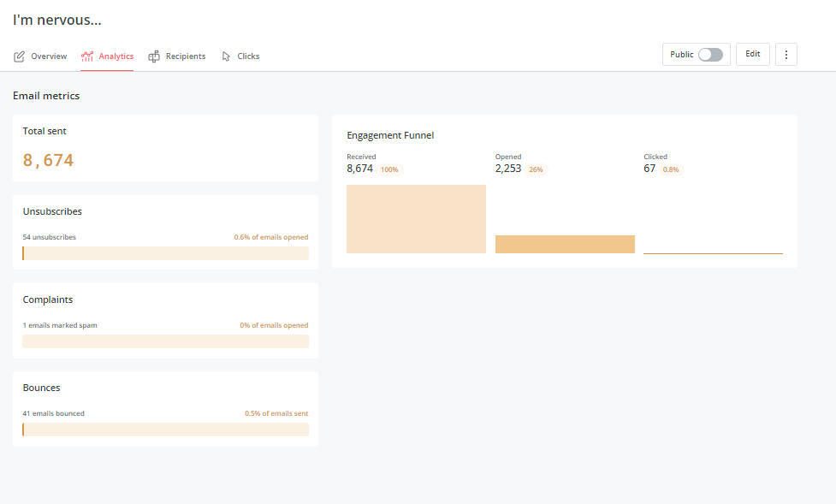Click the Clicks cursor icon
The height and width of the screenshot is (504, 836).
tap(224, 56)
